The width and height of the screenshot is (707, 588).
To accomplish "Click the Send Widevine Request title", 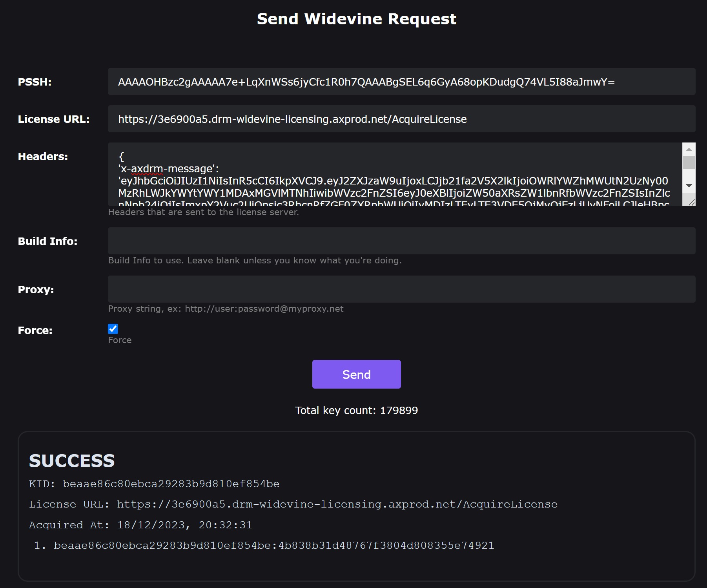I will click(x=356, y=19).
